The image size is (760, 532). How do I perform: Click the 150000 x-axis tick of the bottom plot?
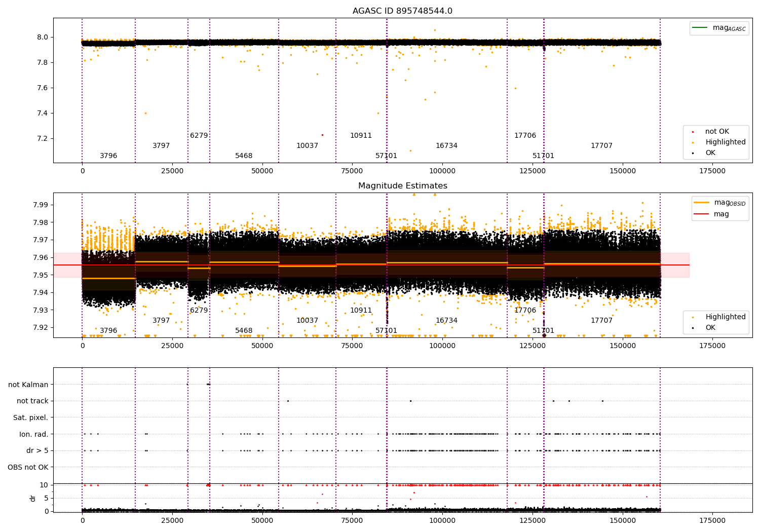[622, 520]
